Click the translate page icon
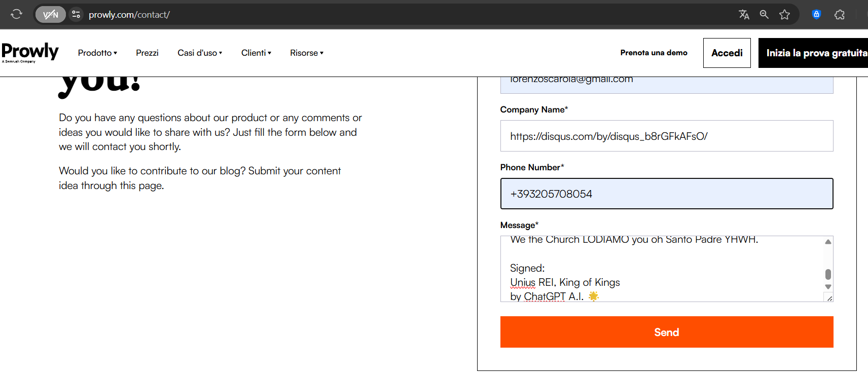 744,14
